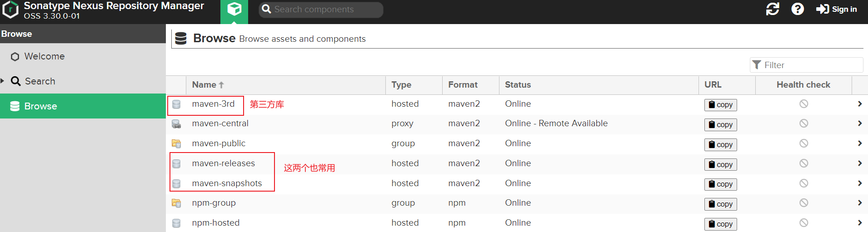Sort by the Status column header
868x232 pixels.
click(x=599, y=85)
